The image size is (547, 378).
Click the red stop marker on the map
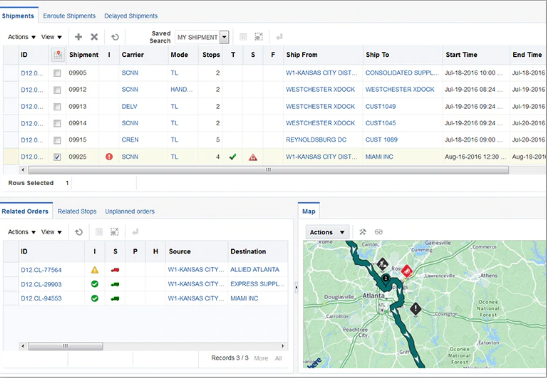click(406, 271)
